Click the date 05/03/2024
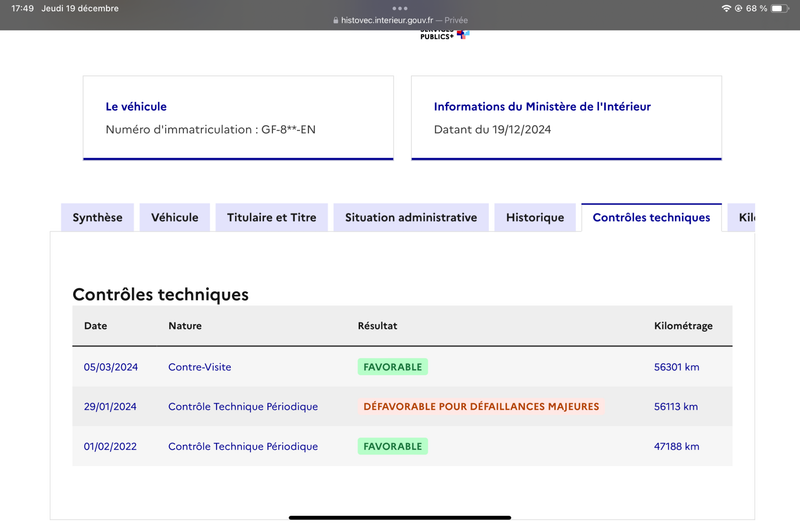Screen dimensions: 800x525 click(x=111, y=367)
